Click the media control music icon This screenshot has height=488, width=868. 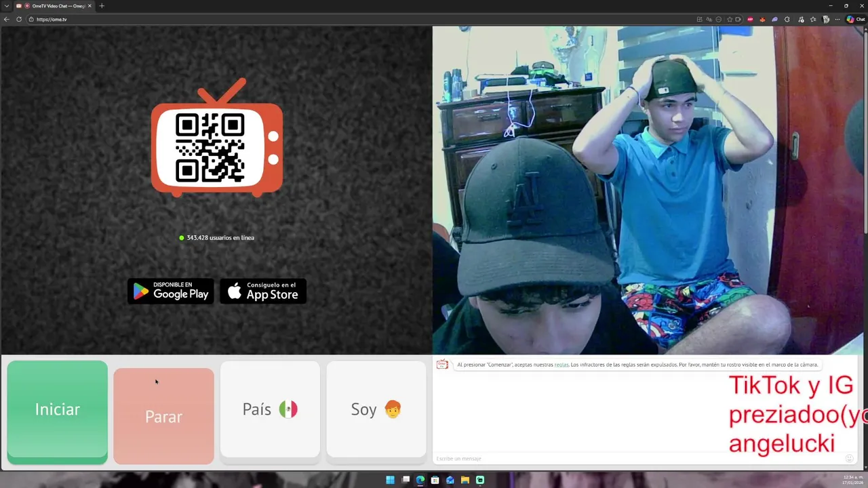[801, 20]
